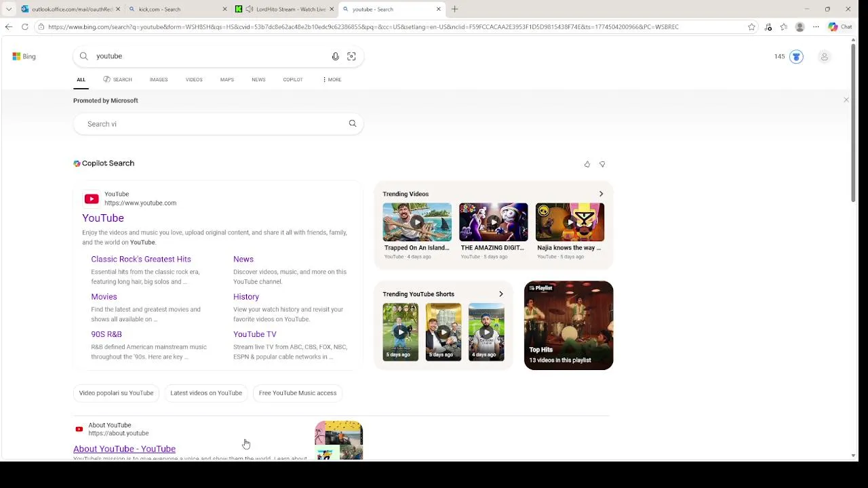Screen dimensions: 868x488
Task: Select the ALL results tab
Action: point(81,79)
